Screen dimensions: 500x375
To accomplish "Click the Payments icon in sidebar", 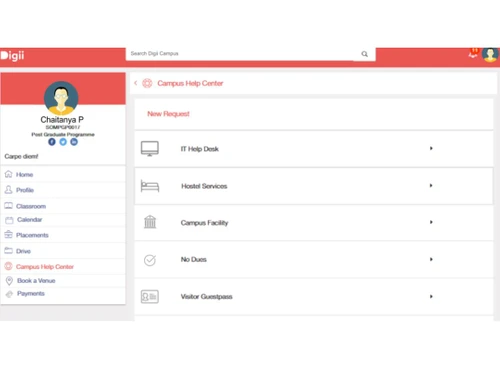I will (9, 294).
